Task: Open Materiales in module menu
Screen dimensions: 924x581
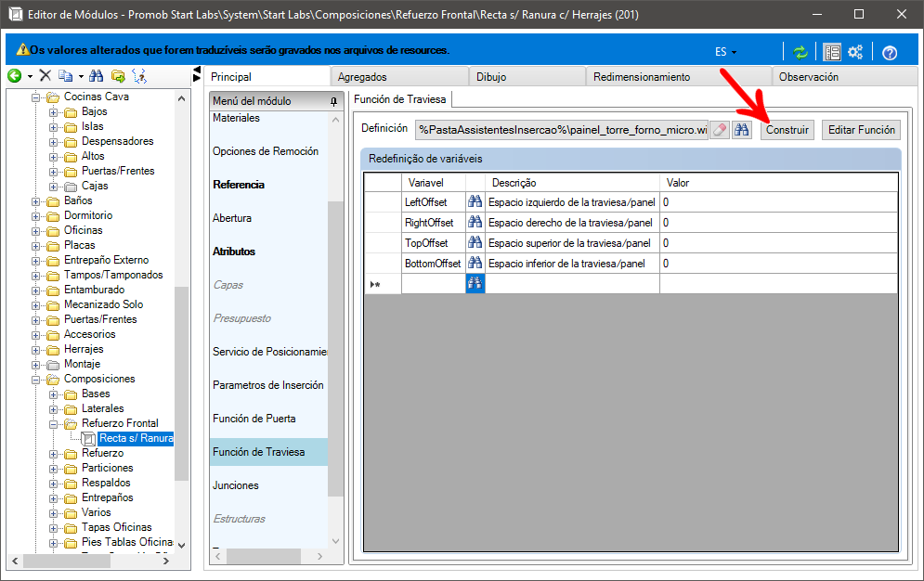Action: (236, 118)
